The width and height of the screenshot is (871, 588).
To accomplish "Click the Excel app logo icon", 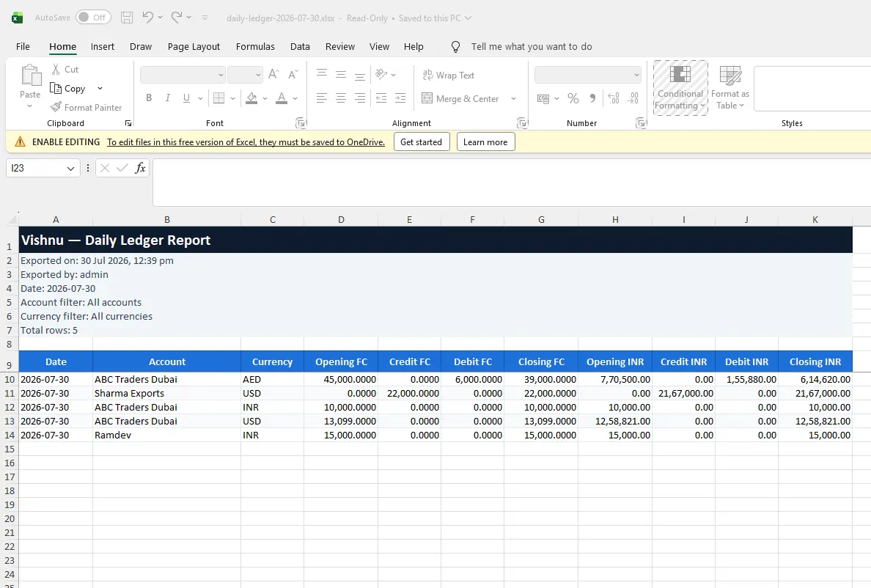I will coord(17,18).
